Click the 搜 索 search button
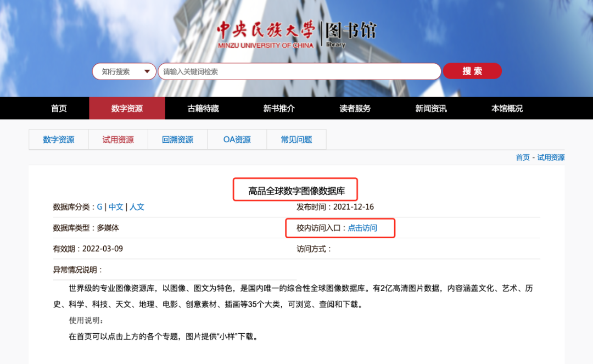 tap(472, 71)
